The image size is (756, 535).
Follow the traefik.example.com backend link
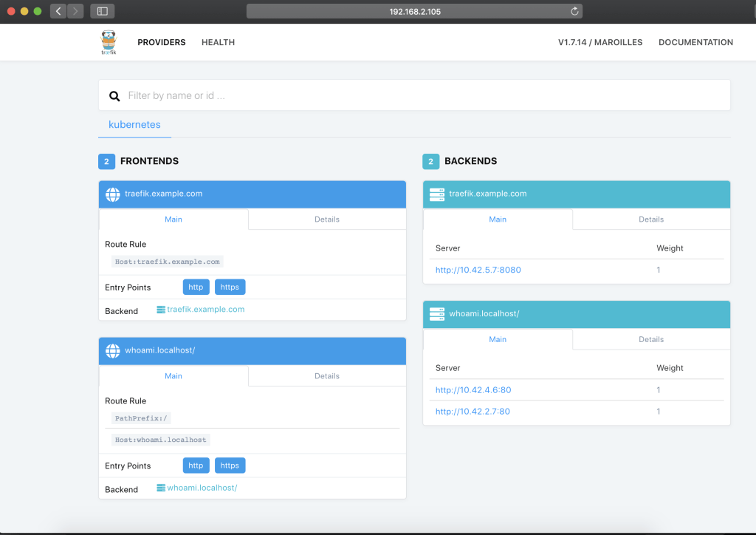[206, 310]
